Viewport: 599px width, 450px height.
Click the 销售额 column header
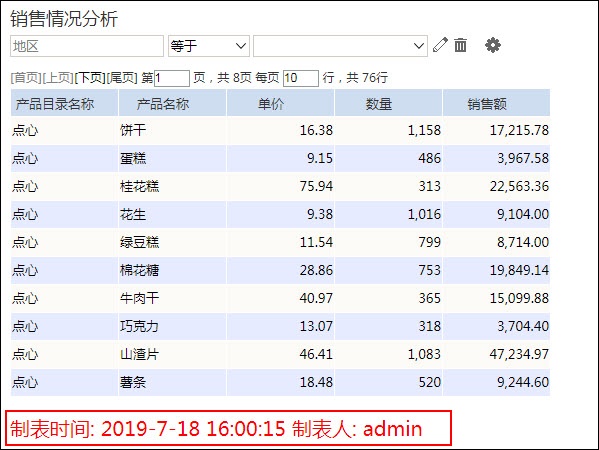(496, 103)
